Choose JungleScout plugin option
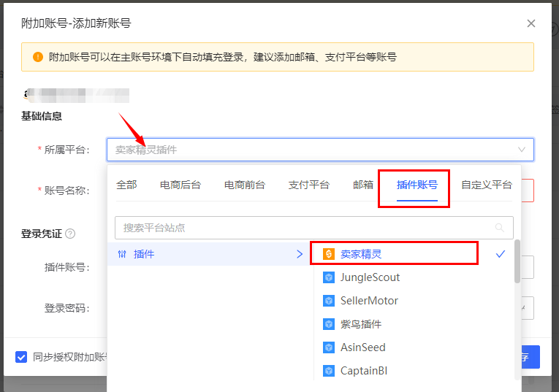Viewport: 559px width, 392px height. point(370,277)
